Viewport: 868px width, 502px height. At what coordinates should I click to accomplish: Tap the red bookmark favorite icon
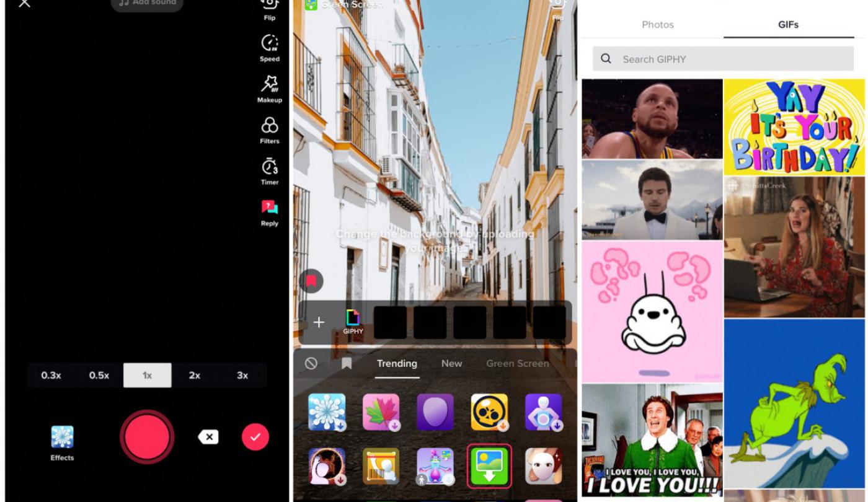[311, 281]
